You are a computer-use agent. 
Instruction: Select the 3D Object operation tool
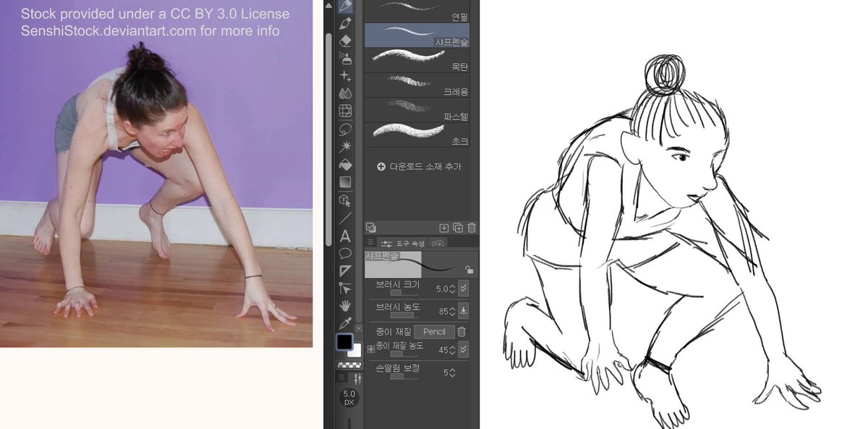(345, 200)
